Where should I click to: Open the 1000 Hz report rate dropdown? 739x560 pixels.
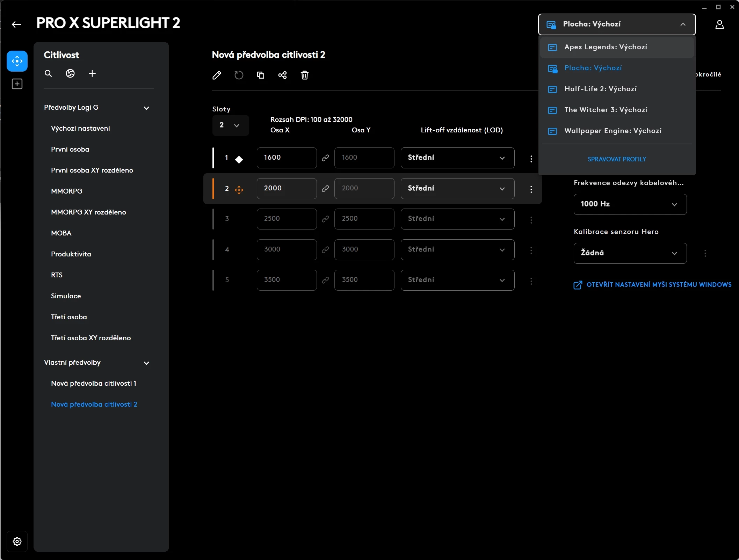630,204
